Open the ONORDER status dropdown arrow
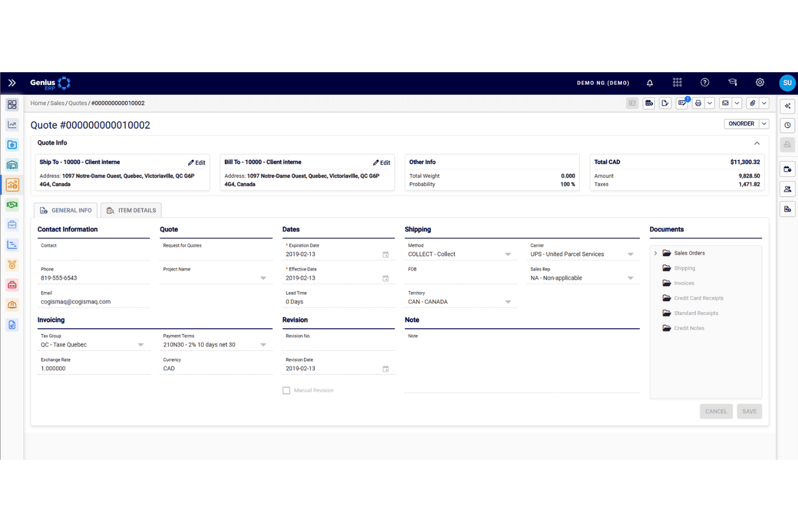This screenshot has height=532, width=798. click(x=764, y=124)
